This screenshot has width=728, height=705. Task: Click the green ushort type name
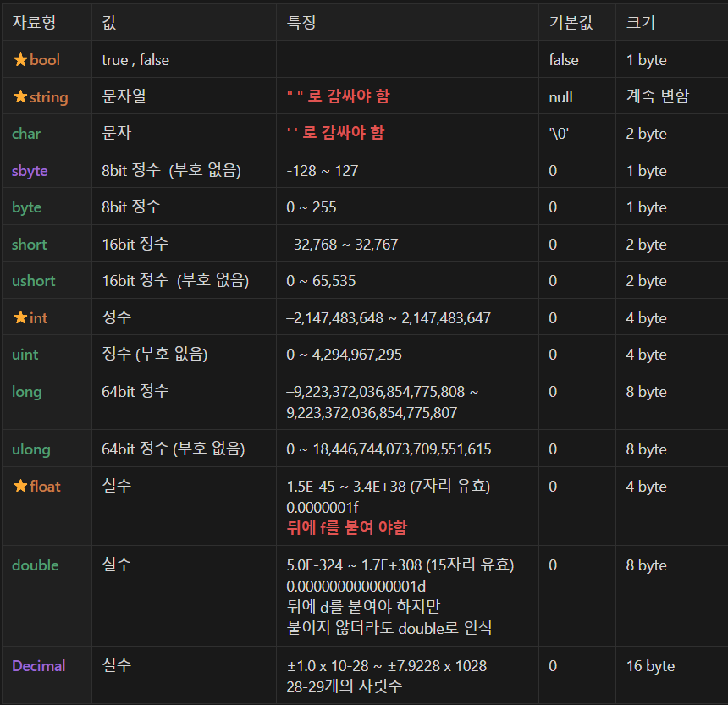coord(33,281)
